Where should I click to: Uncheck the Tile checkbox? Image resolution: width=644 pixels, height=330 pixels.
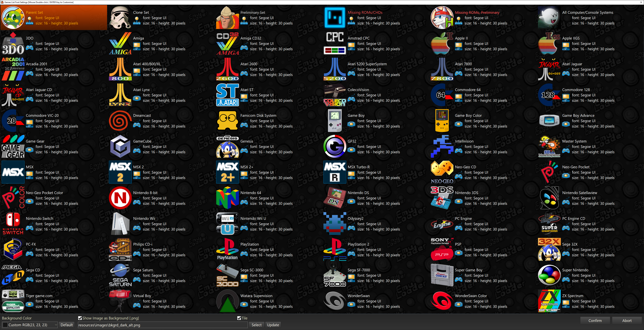point(239,318)
